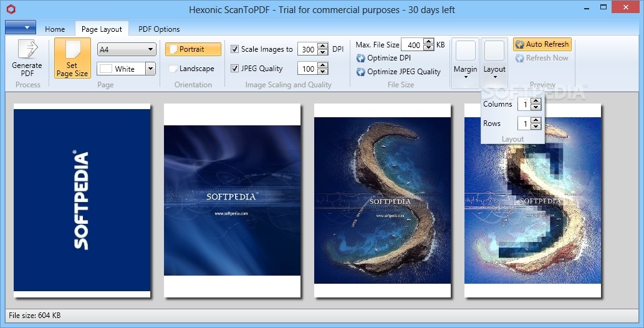The image size is (644, 328).
Task: Decrease Rows count with down arrow
Action: 536,126
